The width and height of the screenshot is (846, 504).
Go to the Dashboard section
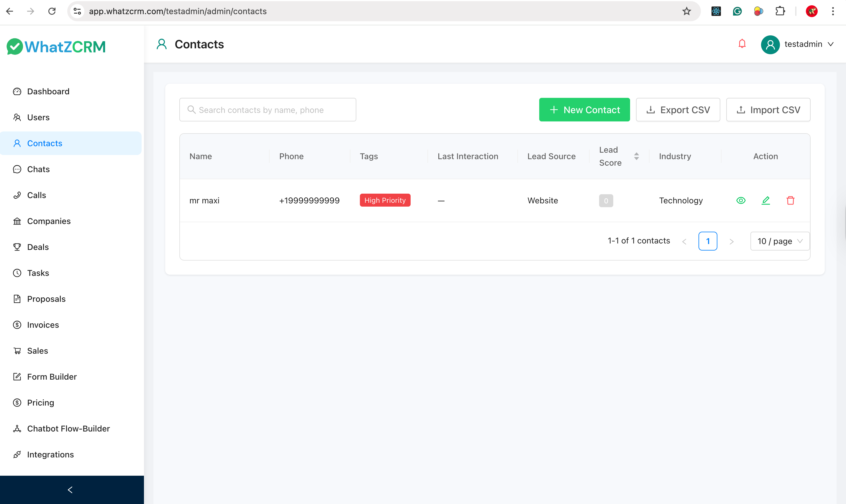pyautogui.click(x=48, y=91)
